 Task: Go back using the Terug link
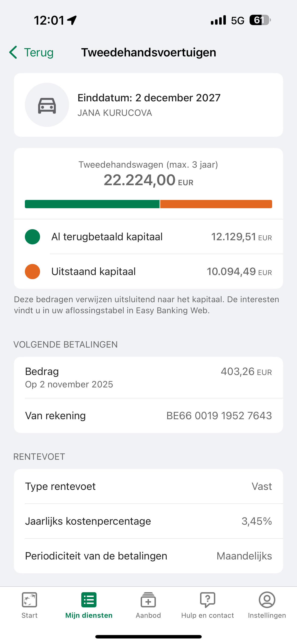pos(39,53)
